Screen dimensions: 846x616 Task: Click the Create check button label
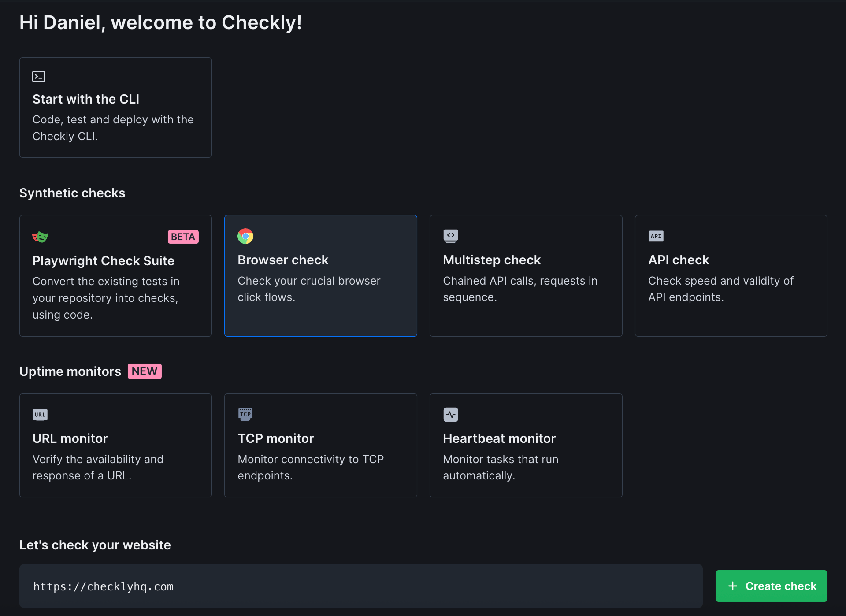[x=781, y=586]
